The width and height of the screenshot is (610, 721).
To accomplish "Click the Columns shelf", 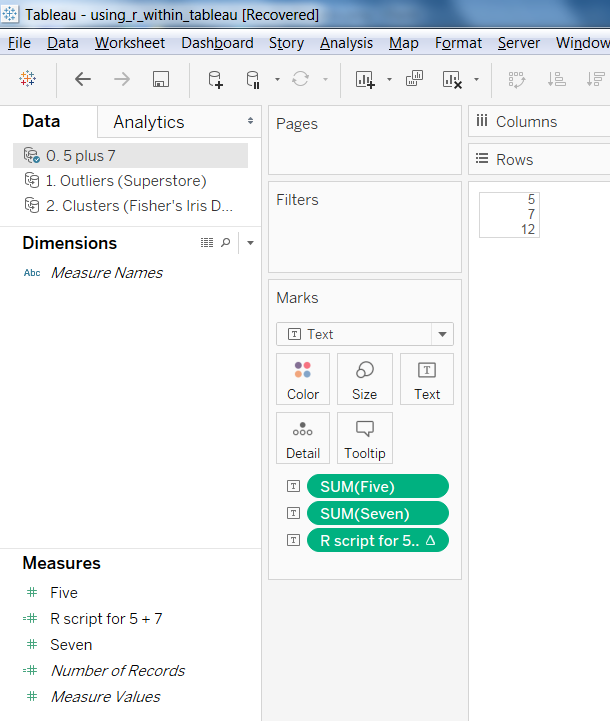I will coord(539,121).
